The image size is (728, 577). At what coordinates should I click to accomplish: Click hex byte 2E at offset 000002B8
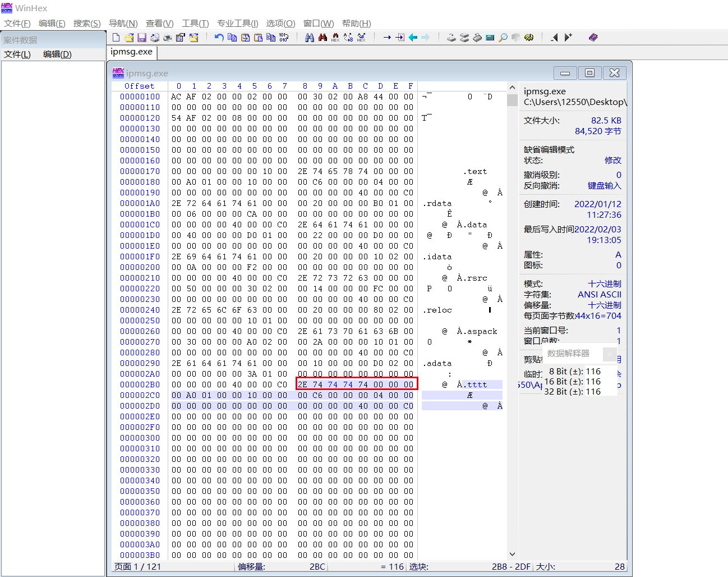pyautogui.click(x=303, y=384)
